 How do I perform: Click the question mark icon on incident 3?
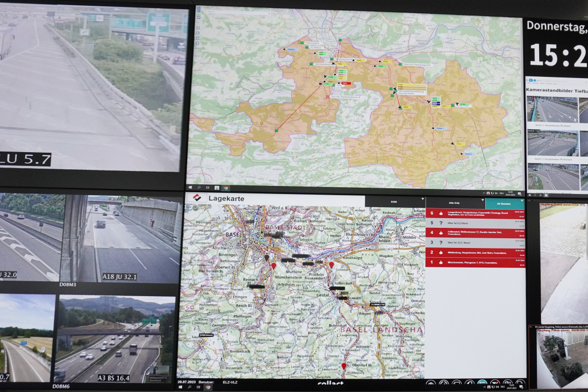[440, 243]
